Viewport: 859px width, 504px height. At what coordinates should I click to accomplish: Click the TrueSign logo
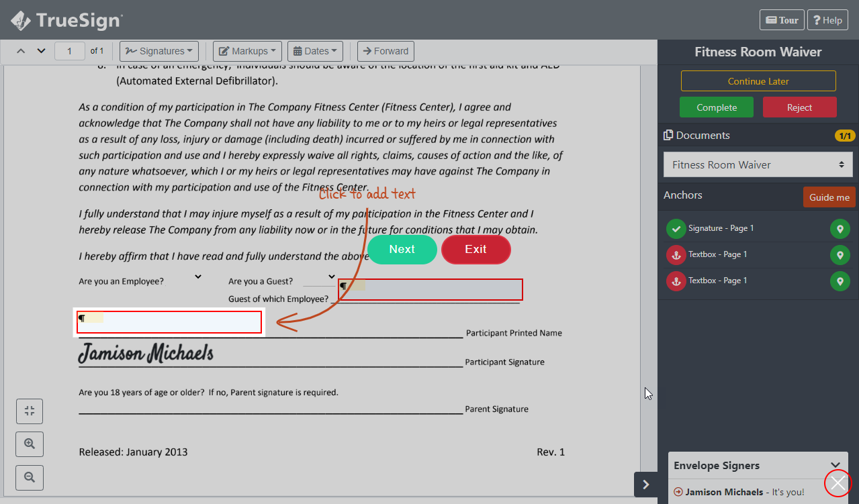(x=64, y=19)
